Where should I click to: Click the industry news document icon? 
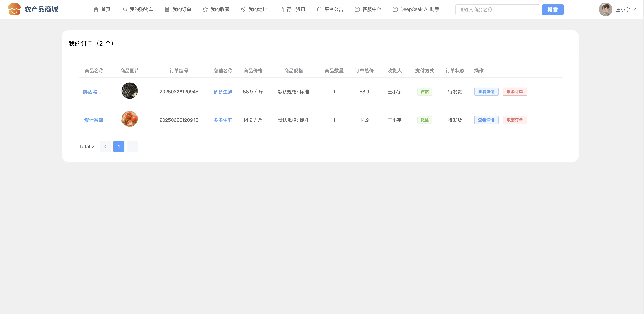pos(281,9)
